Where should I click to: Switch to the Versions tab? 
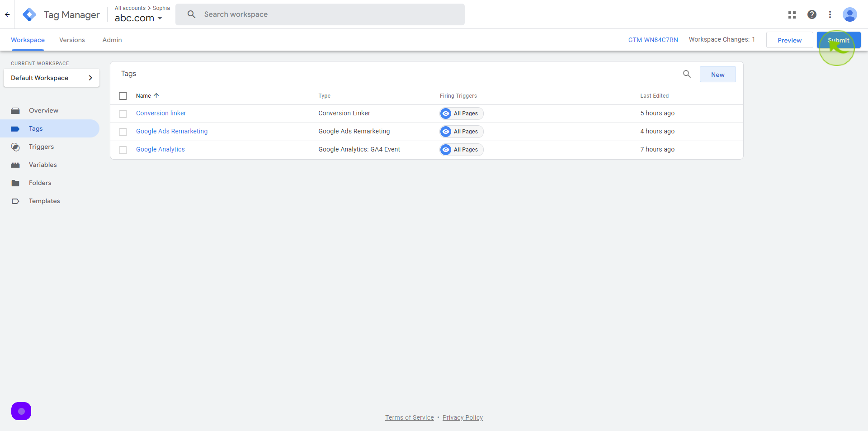click(x=72, y=40)
